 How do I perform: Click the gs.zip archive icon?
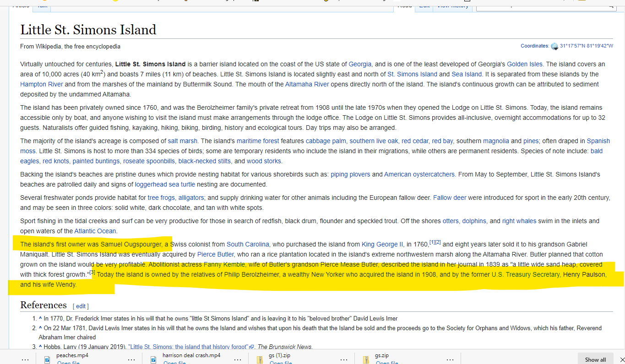pyautogui.click(x=366, y=360)
